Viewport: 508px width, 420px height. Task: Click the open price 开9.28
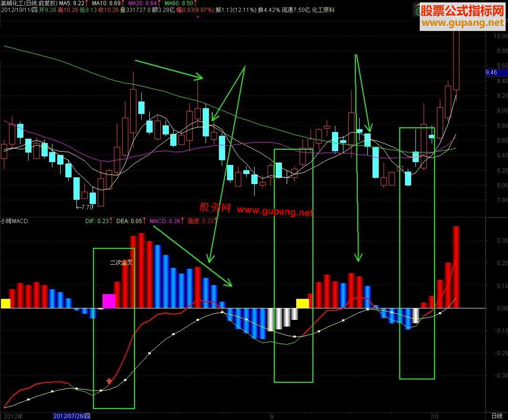48,10
